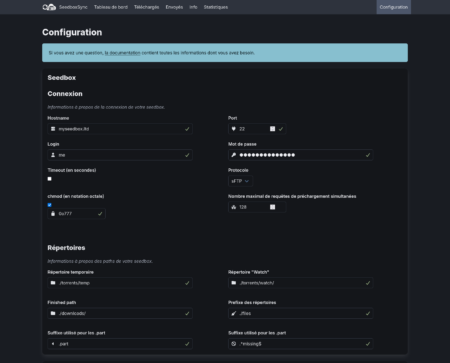
Task: Uncheck the chmod checkbox
Action: pyautogui.click(x=50, y=205)
